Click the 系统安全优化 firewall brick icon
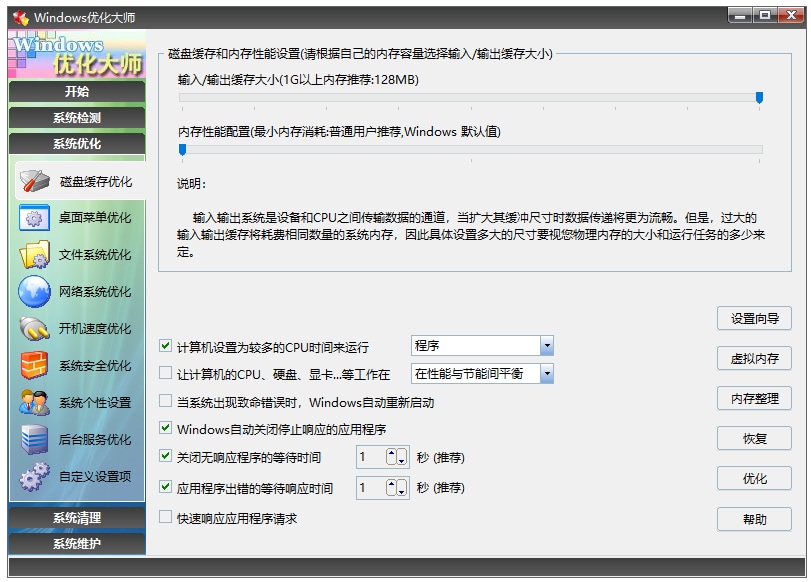This screenshot has width=811, height=582. click(34, 365)
